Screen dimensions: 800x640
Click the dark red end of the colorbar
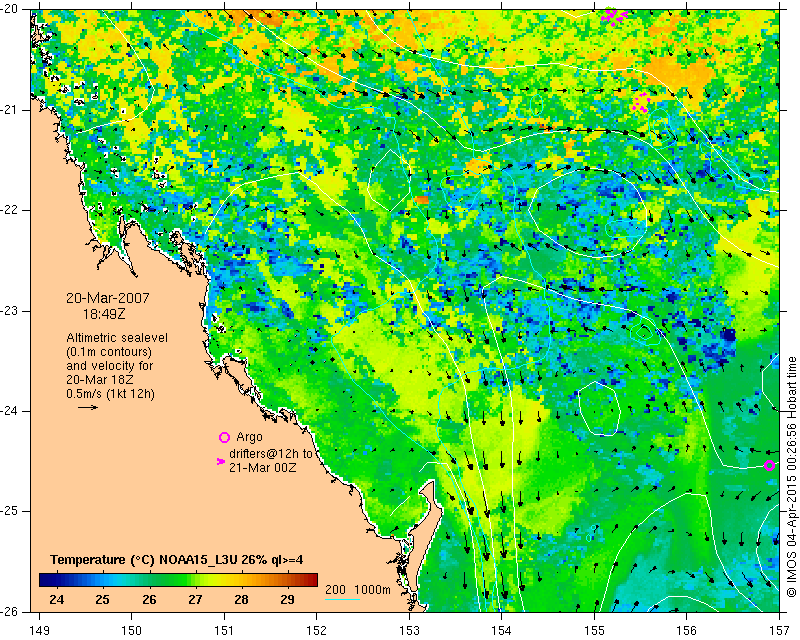[312, 580]
